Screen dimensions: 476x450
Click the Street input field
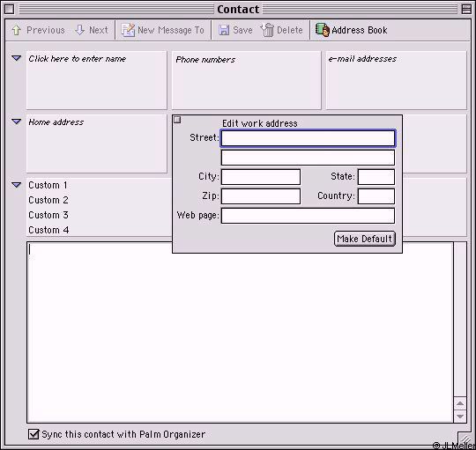pos(308,138)
